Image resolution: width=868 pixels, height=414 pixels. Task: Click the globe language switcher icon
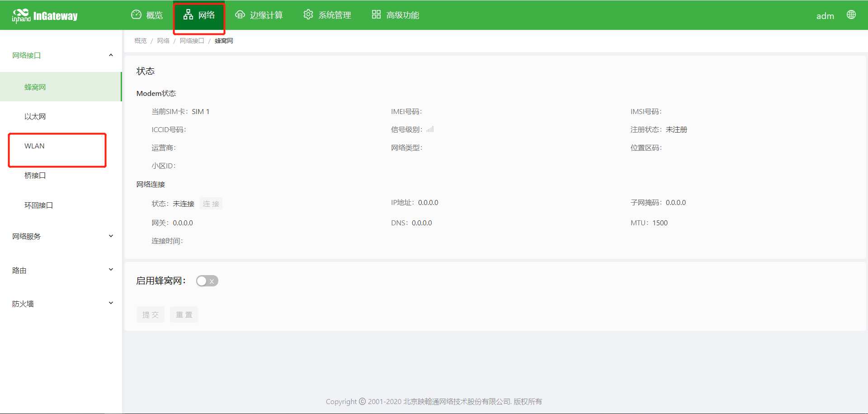click(851, 14)
